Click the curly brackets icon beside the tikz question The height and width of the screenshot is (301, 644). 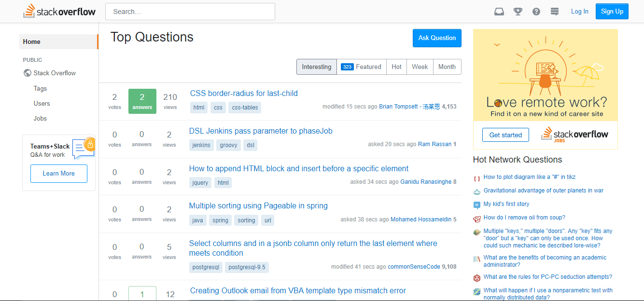476,178
